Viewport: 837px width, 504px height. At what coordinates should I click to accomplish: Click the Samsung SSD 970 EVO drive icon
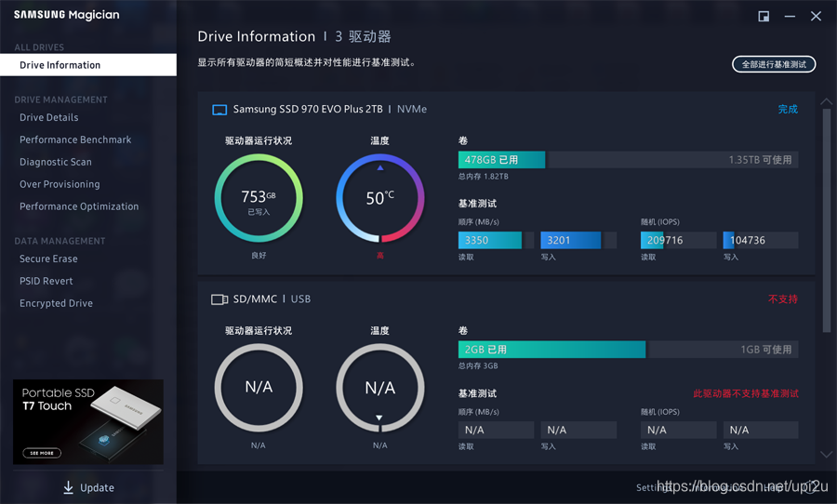click(x=219, y=110)
